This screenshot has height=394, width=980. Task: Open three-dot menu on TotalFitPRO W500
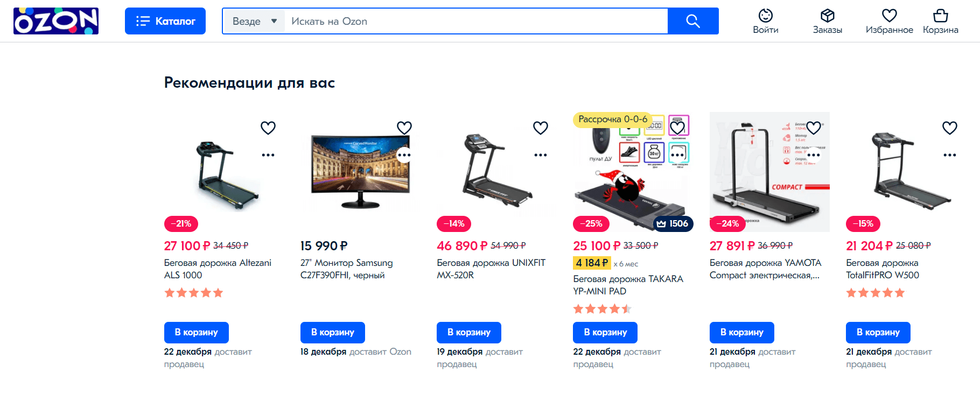click(x=950, y=155)
